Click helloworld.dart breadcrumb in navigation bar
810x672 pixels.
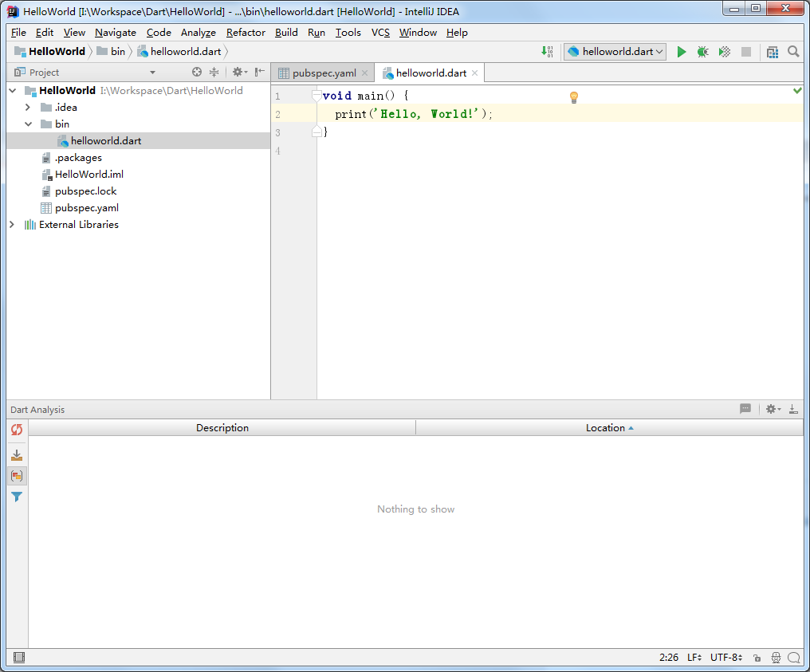point(179,52)
